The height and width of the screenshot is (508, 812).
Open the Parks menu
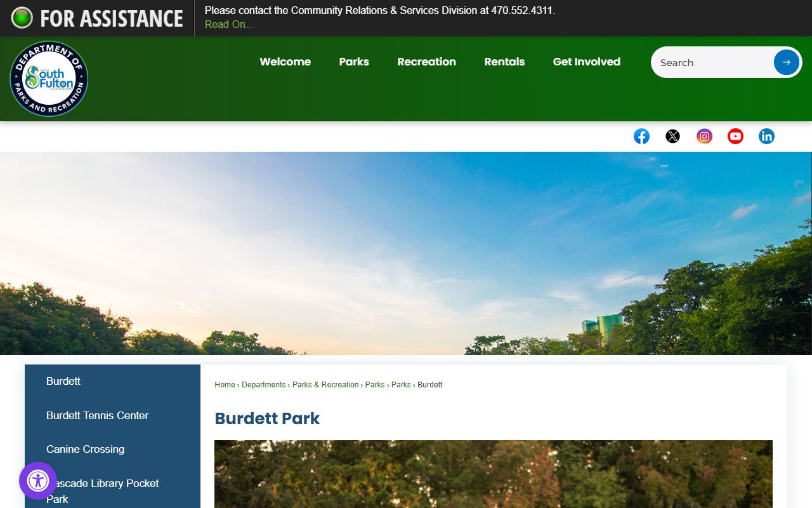(354, 62)
